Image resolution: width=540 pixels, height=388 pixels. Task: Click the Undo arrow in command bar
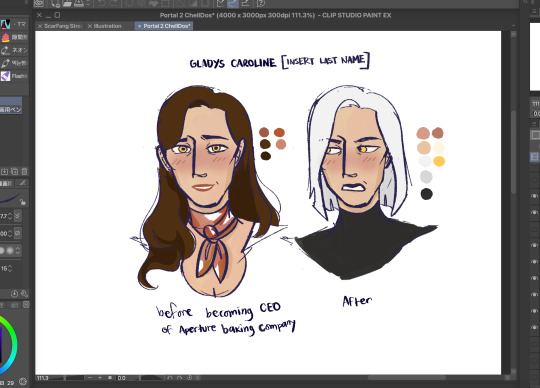click(x=100, y=3)
